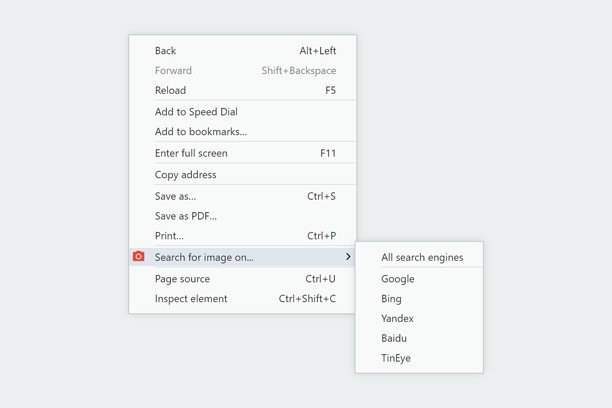The height and width of the screenshot is (408, 612).
Task: Select Enter full screen
Action: tap(191, 153)
